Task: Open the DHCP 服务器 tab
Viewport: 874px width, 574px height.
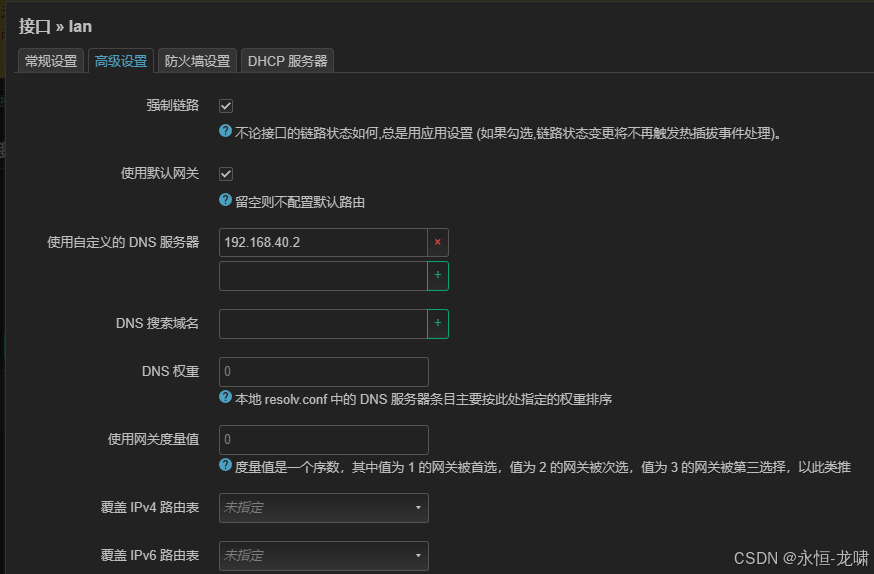Action: [x=287, y=61]
